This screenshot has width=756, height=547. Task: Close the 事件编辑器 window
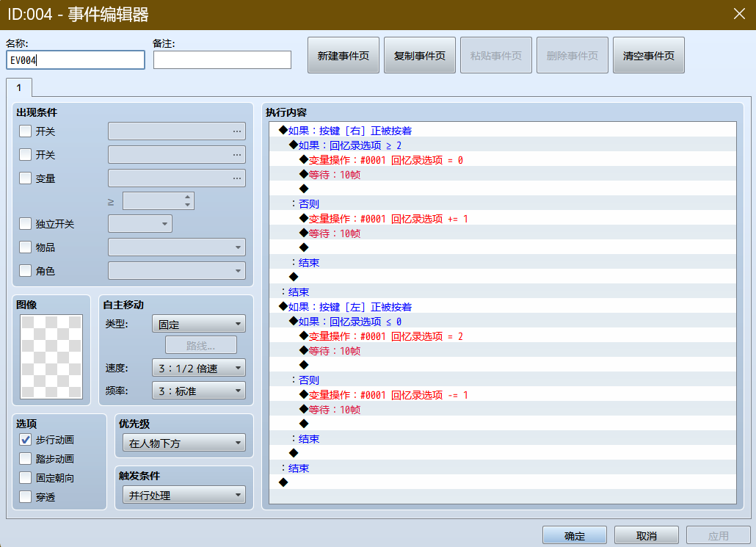(x=739, y=14)
